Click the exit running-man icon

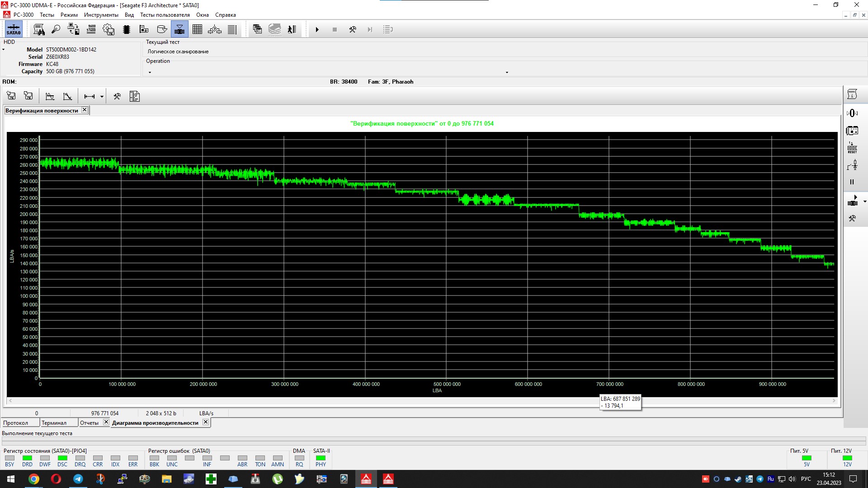point(292,29)
